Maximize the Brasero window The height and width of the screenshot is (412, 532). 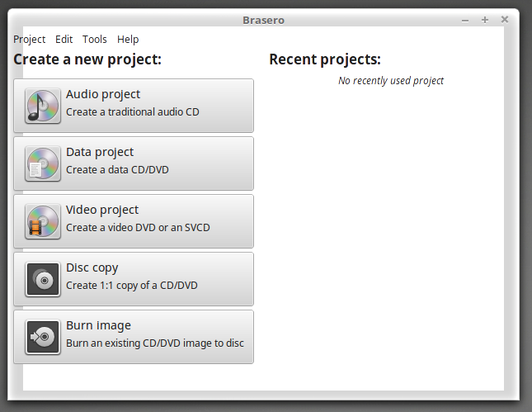tap(485, 20)
